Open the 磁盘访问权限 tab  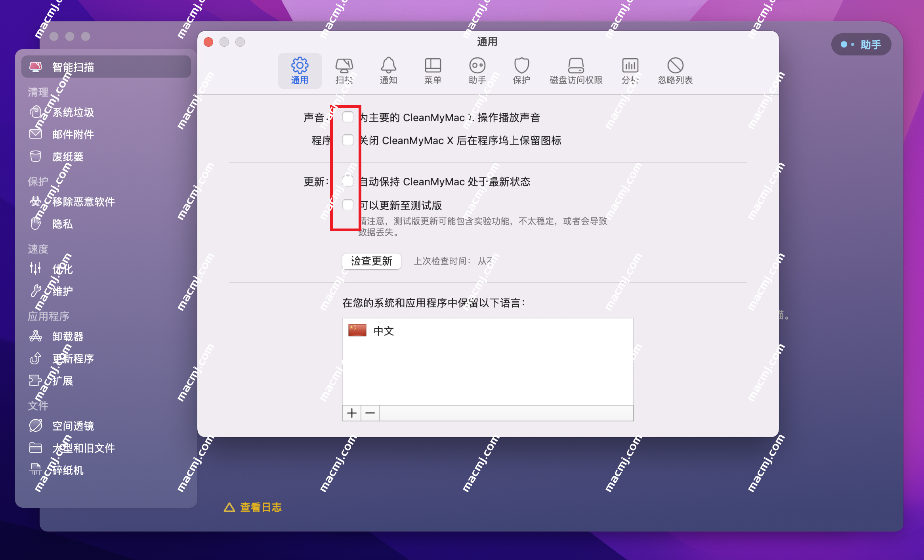576,71
